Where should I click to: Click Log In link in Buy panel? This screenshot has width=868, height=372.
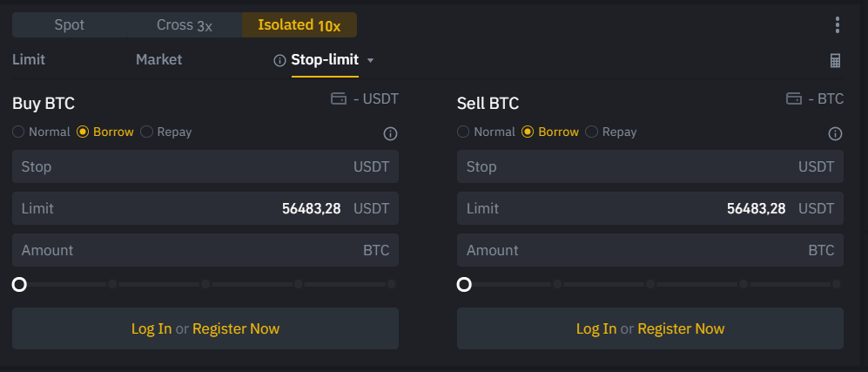(x=151, y=328)
